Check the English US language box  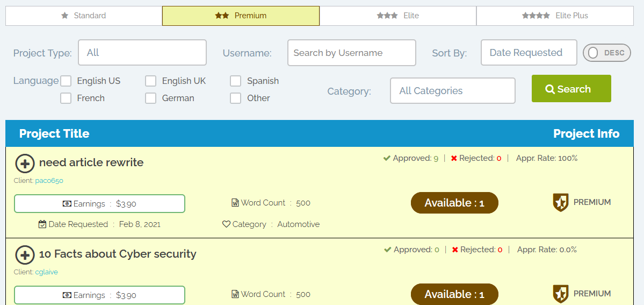(x=66, y=81)
